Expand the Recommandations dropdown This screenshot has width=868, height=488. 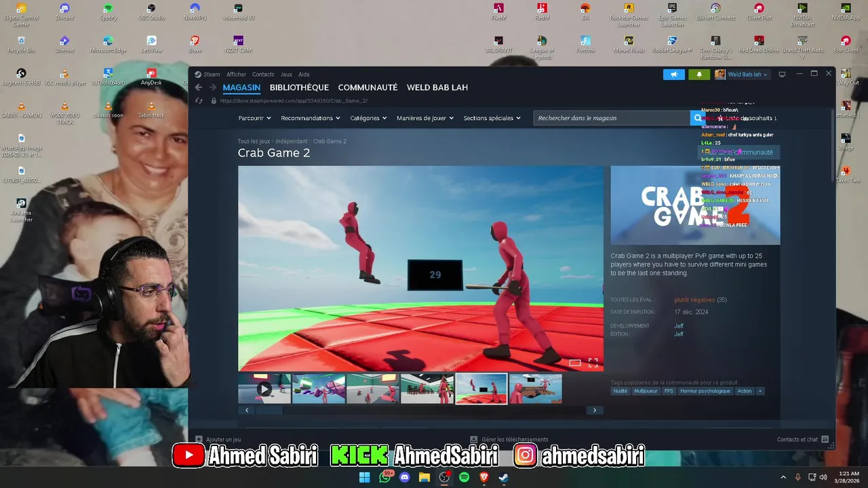point(311,118)
